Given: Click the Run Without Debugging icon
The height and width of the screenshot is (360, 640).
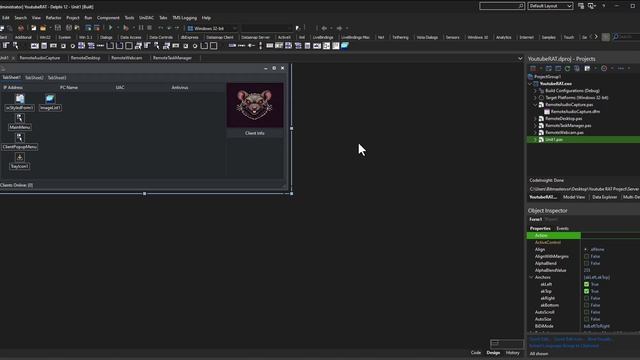Looking at the screenshot, I should [126, 28].
